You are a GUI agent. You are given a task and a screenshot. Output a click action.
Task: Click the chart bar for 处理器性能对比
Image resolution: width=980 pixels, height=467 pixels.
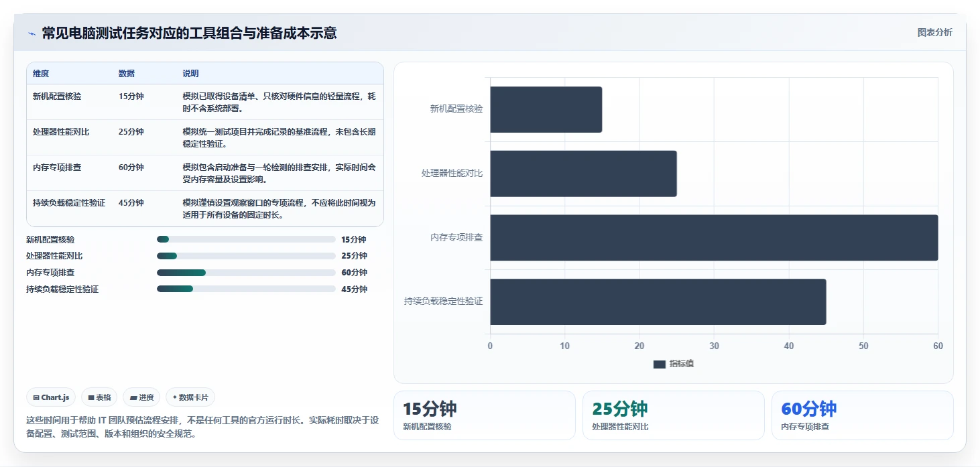(583, 174)
